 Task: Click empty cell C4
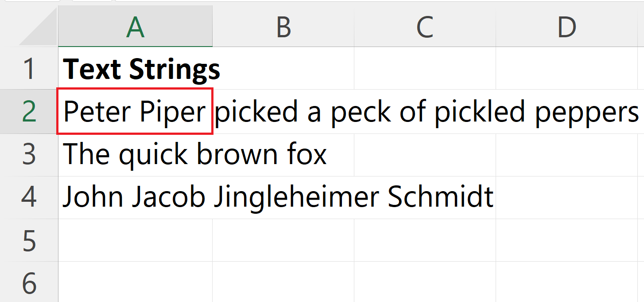[425, 196]
